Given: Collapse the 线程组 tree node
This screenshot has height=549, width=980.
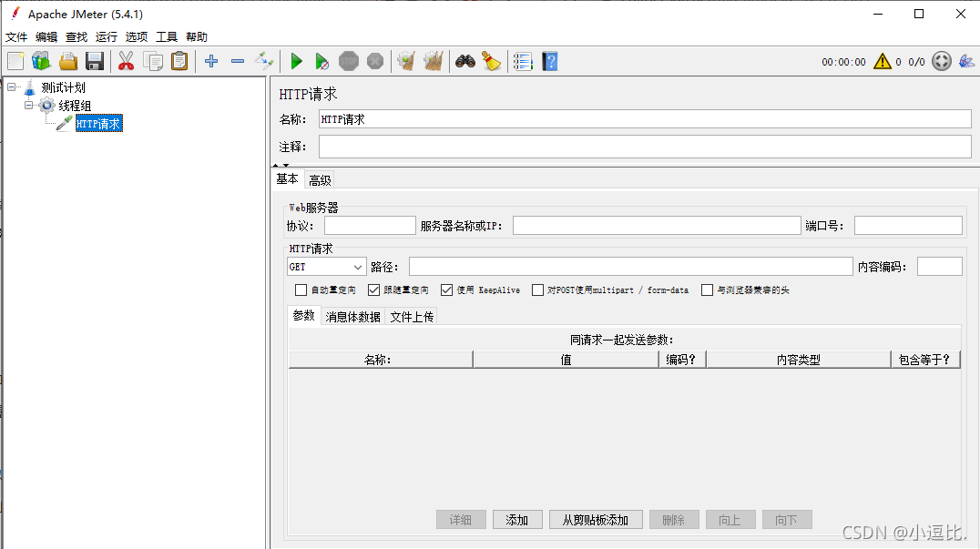Looking at the screenshot, I should tap(29, 106).
